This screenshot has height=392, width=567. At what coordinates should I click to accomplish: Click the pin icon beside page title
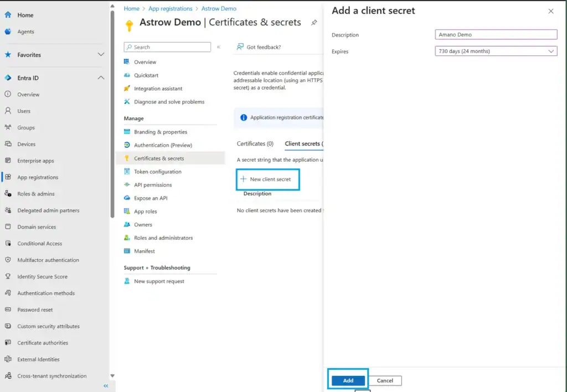[314, 22]
